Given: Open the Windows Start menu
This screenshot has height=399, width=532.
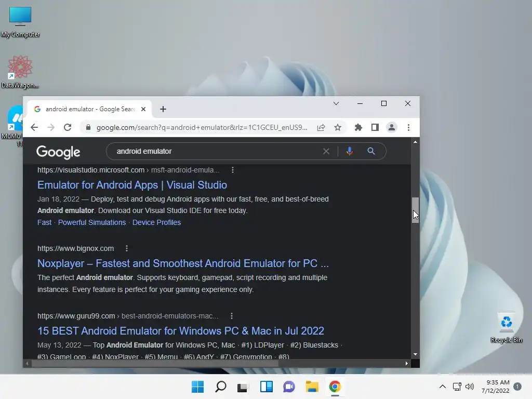Looking at the screenshot, I should pyautogui.click(x=198, y=387).
